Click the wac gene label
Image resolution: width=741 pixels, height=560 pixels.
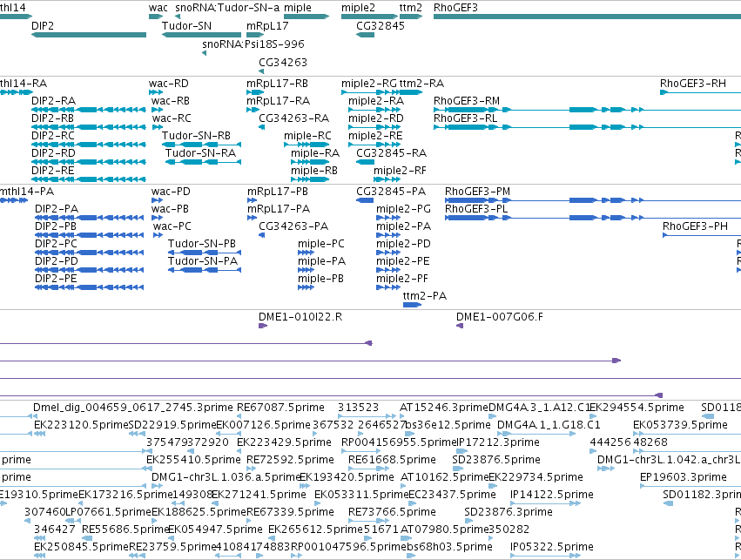(x=158, y=8)
